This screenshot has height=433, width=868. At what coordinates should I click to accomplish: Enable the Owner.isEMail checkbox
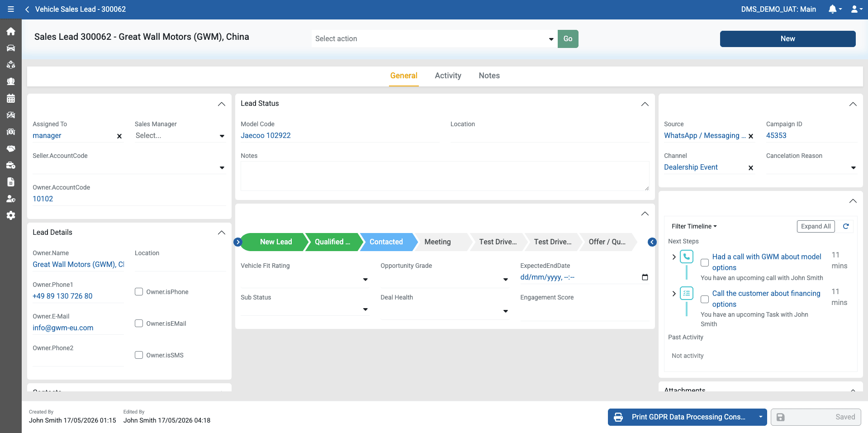pyautogui.click(x=139, y=324)
